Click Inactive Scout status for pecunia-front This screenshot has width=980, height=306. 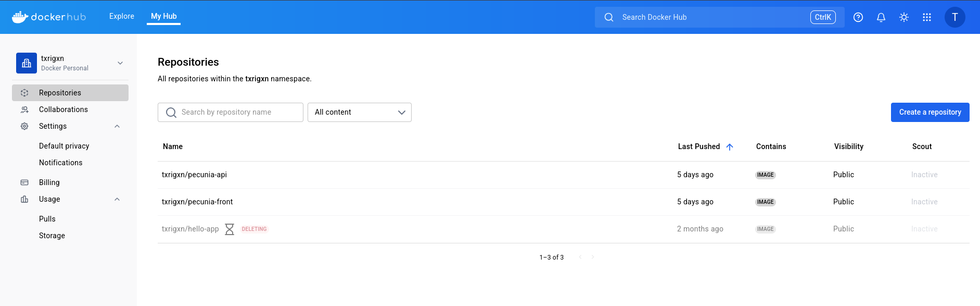(x=924, y=202)
